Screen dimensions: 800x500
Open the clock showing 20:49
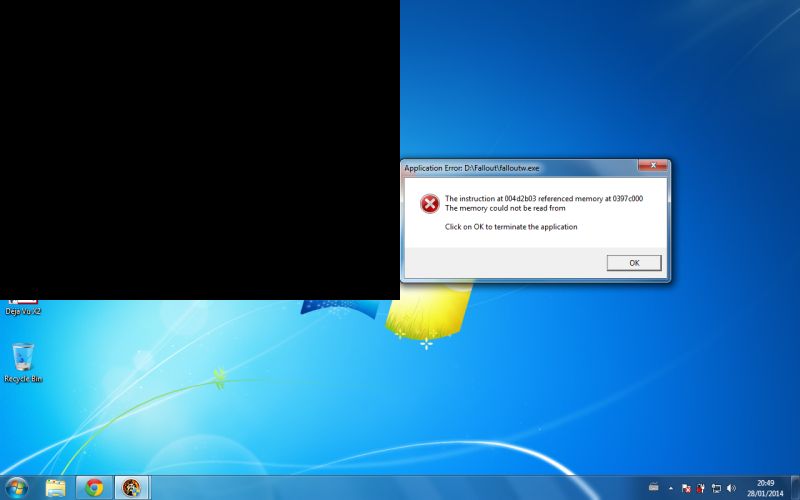click(765, 488)
